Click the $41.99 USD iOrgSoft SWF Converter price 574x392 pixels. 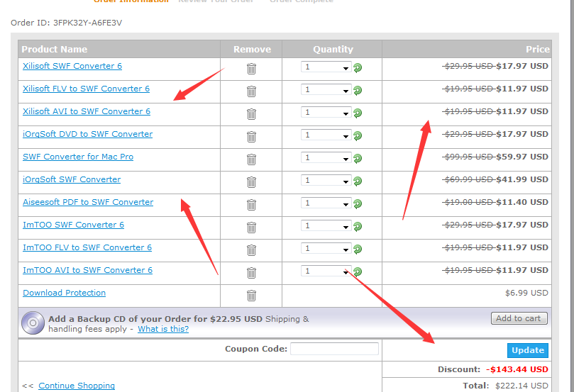pyautogui.click(x=522, y=179)
